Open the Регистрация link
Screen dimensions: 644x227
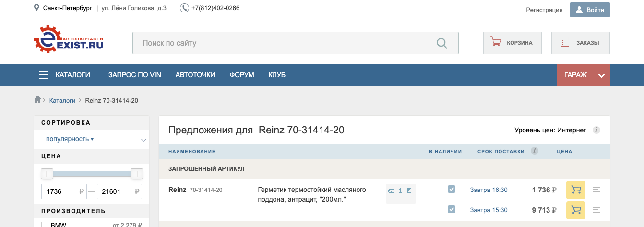coord(544,10)
